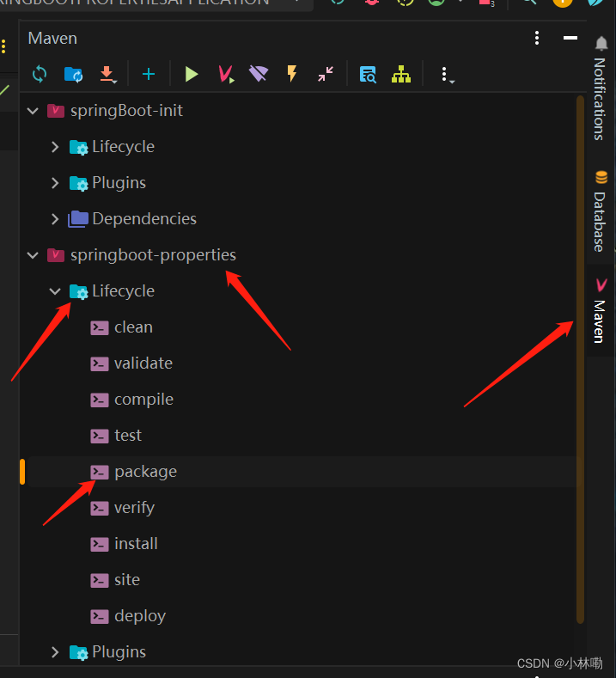Collapse Lifecycle under springboot-properties
Image resolution: width=616 pixels, height=678 pixels.
55,291
